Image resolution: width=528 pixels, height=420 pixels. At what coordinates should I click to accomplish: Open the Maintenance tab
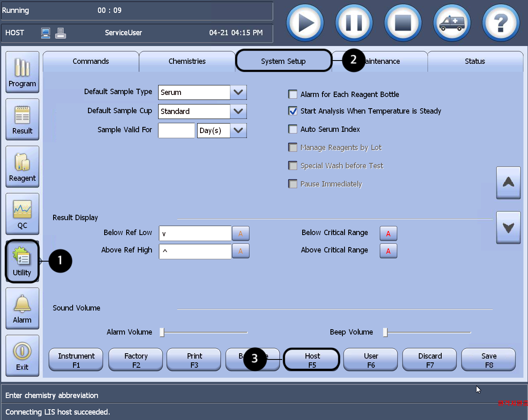tap(380, 61)
